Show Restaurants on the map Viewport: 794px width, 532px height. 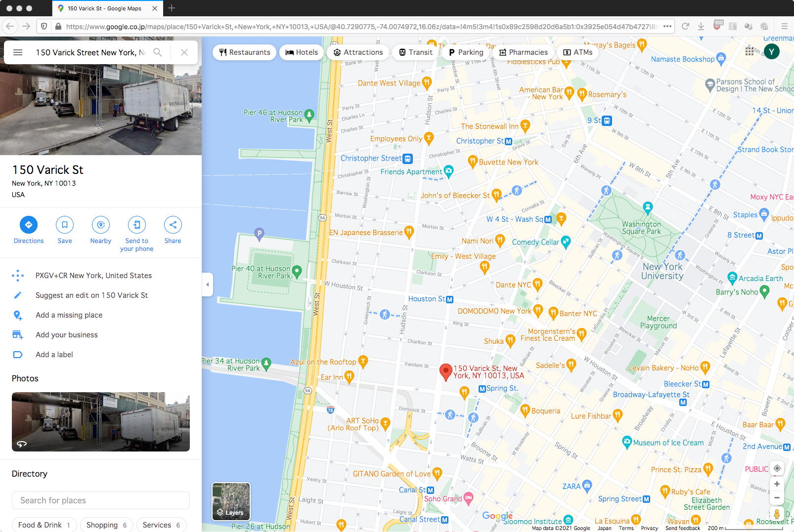[245, 52]
